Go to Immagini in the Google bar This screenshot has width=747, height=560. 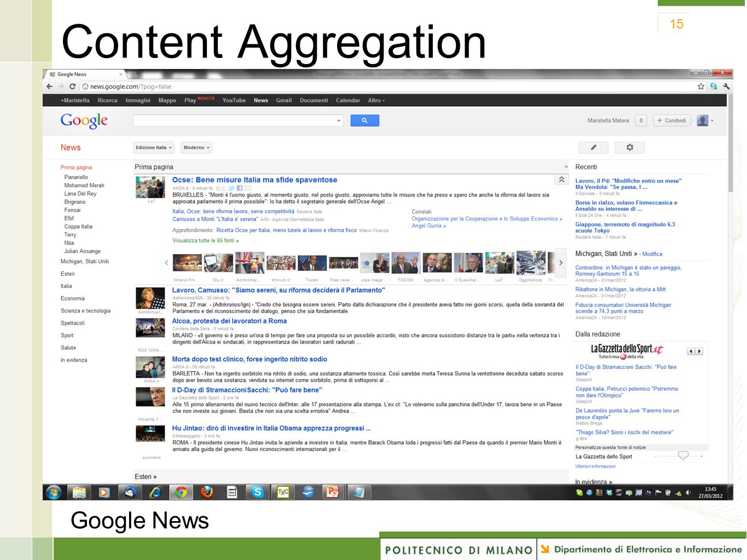138,100
